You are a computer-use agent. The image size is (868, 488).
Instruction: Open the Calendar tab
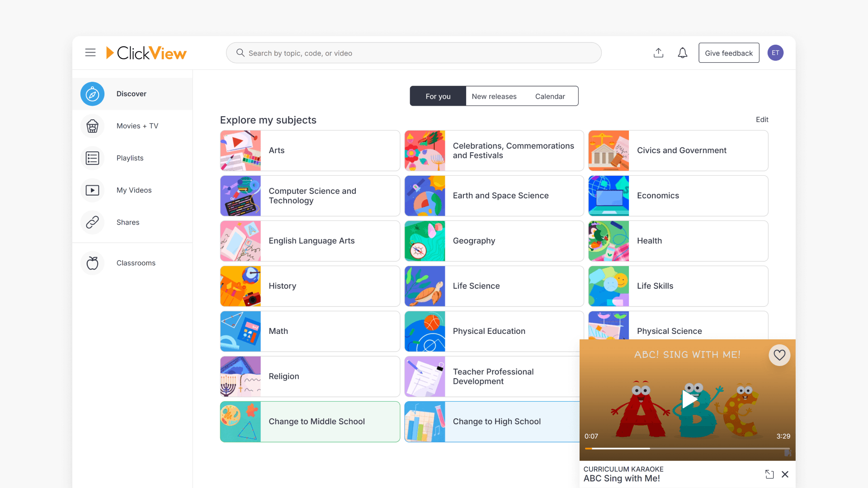point(550,96)
